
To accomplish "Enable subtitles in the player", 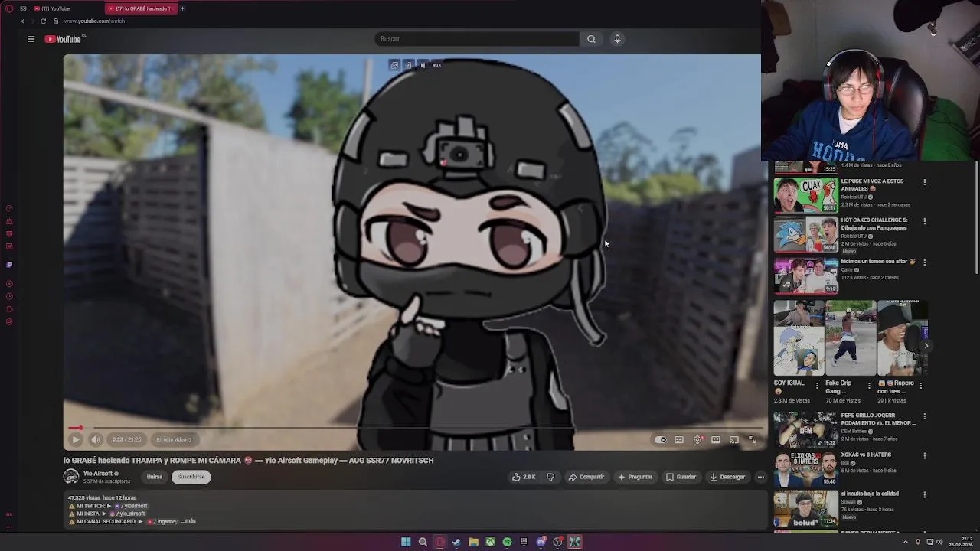I will pos(679,440).
